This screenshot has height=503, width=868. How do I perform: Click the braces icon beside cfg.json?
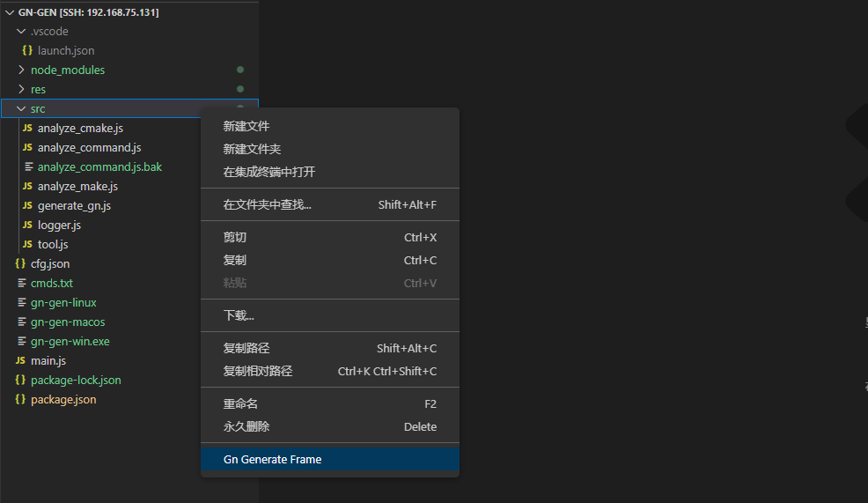click(20, 264)
